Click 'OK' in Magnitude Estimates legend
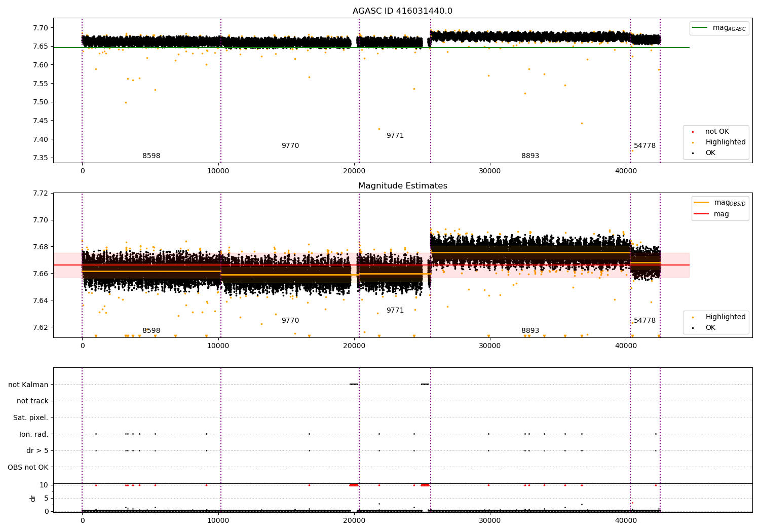 (710, 328)
